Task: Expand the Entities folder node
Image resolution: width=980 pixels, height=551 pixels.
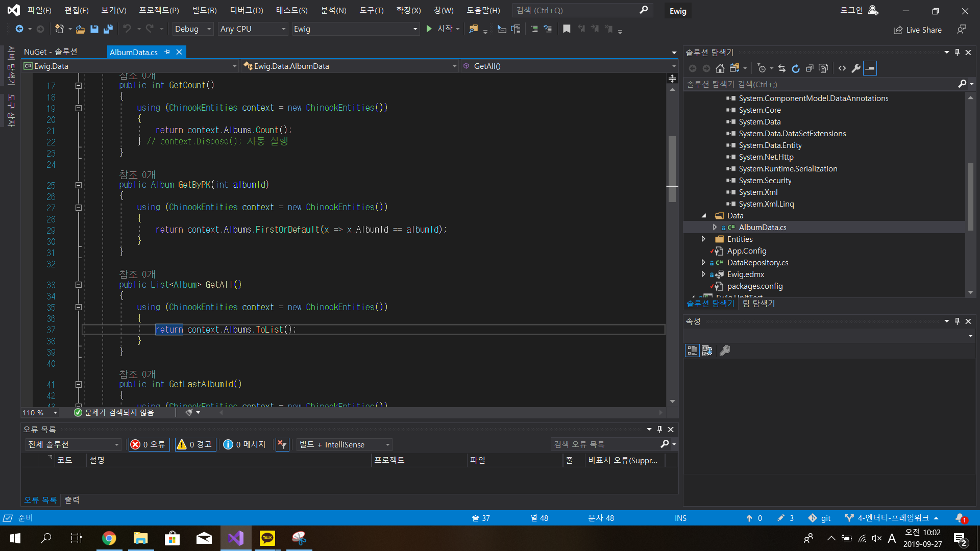Action: [703, 239]
